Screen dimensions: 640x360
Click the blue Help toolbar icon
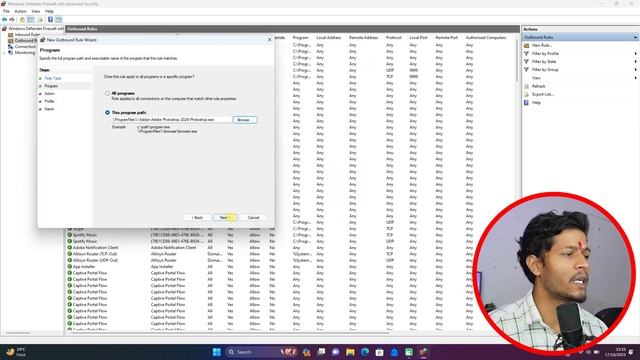pos(50,19)
